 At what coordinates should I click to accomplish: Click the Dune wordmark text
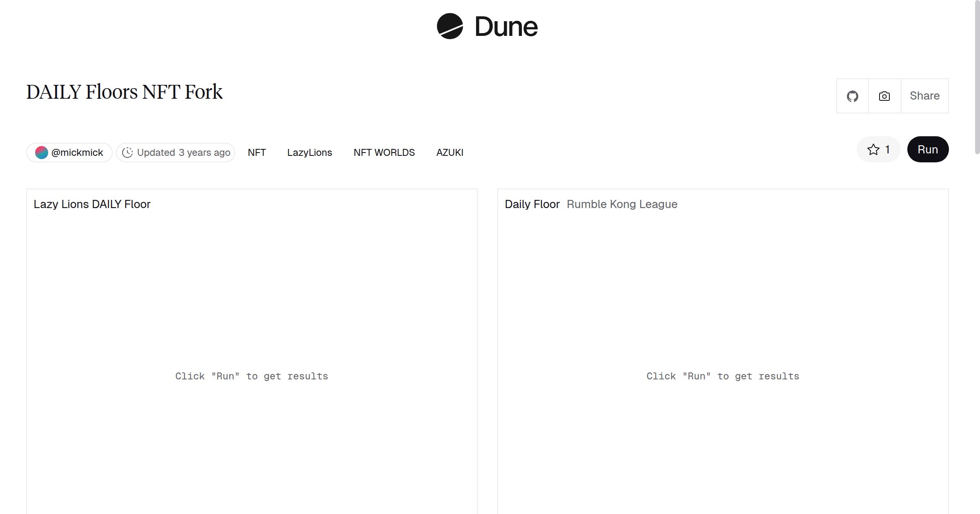click(x=506, y=27)
